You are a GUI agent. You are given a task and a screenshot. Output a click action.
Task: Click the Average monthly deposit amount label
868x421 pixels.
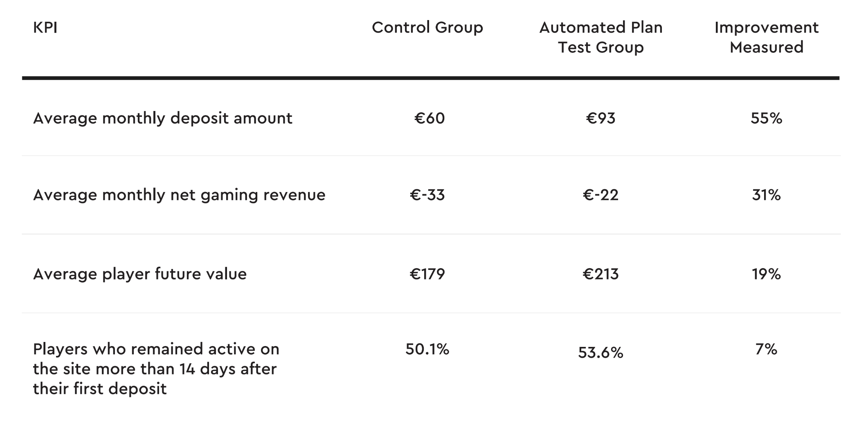[163, 119]
